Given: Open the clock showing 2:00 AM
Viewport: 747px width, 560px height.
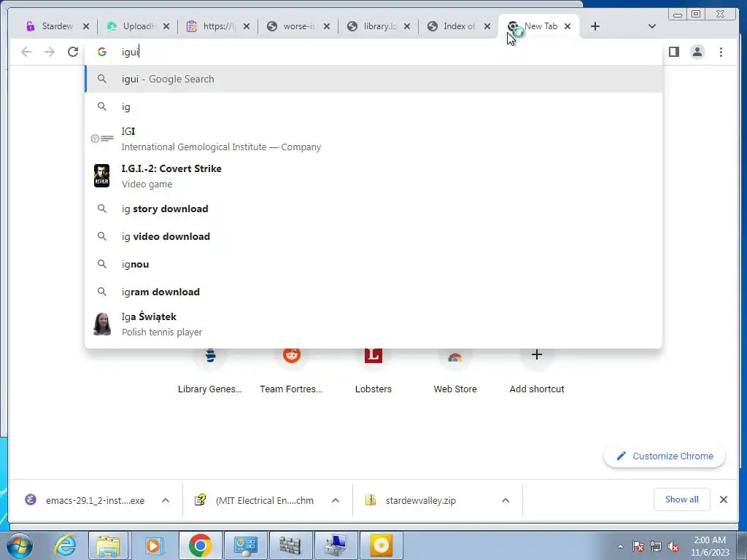Looking at the screenshot, I should click(710, 546).
